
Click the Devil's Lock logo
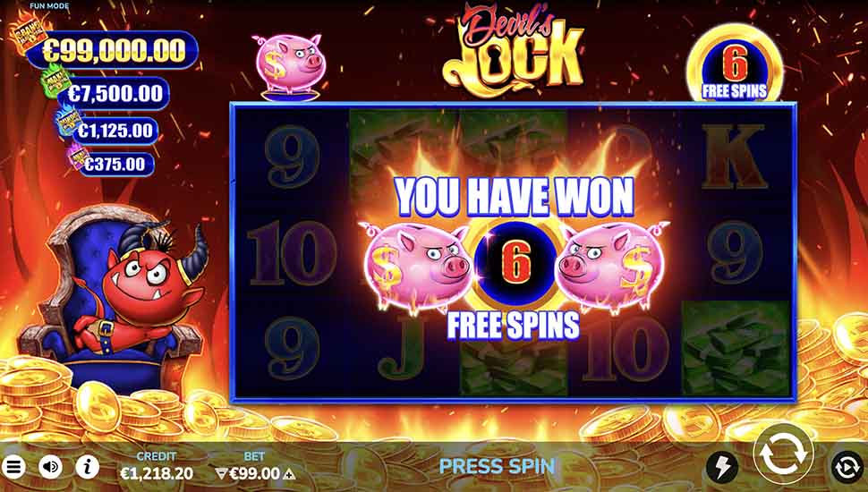[513, 49]
